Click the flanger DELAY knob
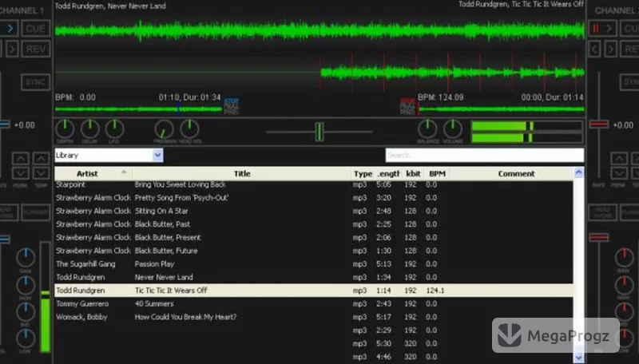 [90, 129]
